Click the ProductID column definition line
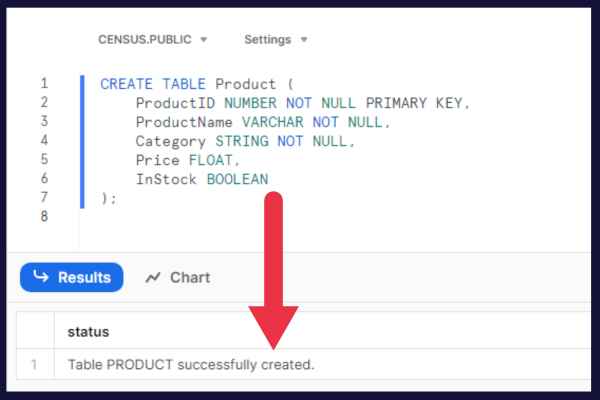 302,103
